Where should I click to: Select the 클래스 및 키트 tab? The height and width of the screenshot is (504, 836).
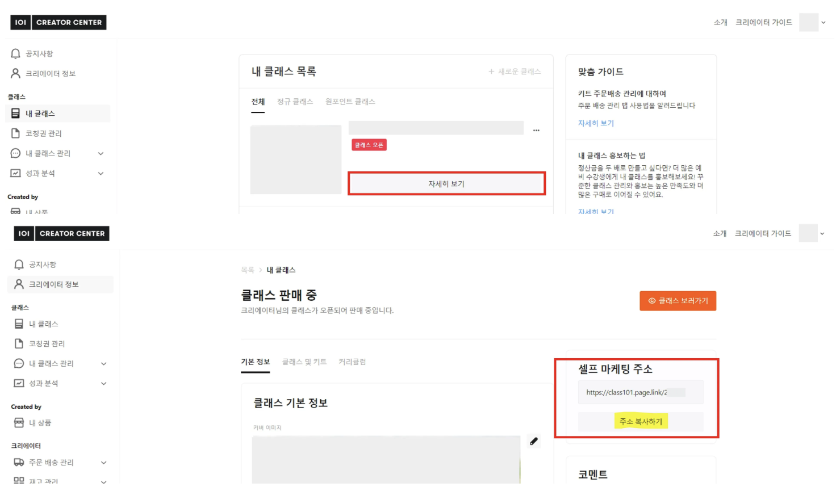(304, 362)
